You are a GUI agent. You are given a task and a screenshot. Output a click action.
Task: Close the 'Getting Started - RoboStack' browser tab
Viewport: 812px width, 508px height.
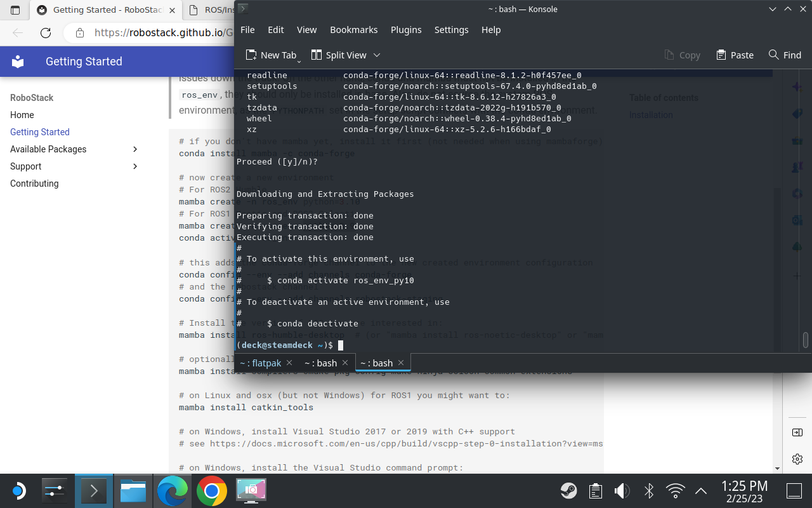173,10
